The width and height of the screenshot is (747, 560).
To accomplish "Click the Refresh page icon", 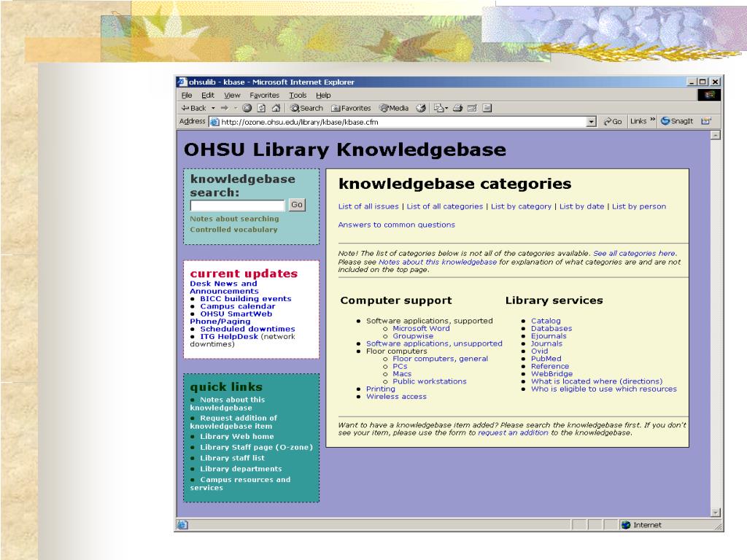I will tap(261, 108).
